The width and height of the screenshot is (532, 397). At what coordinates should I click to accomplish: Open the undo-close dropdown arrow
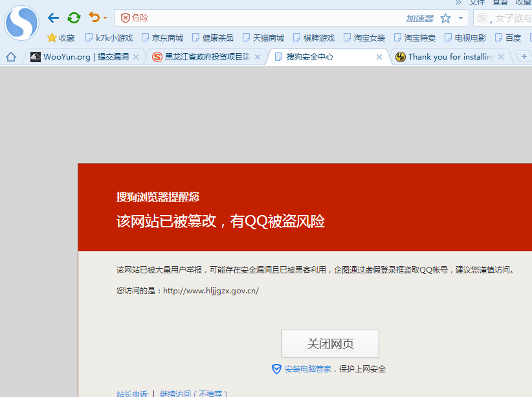coord(105,18)
